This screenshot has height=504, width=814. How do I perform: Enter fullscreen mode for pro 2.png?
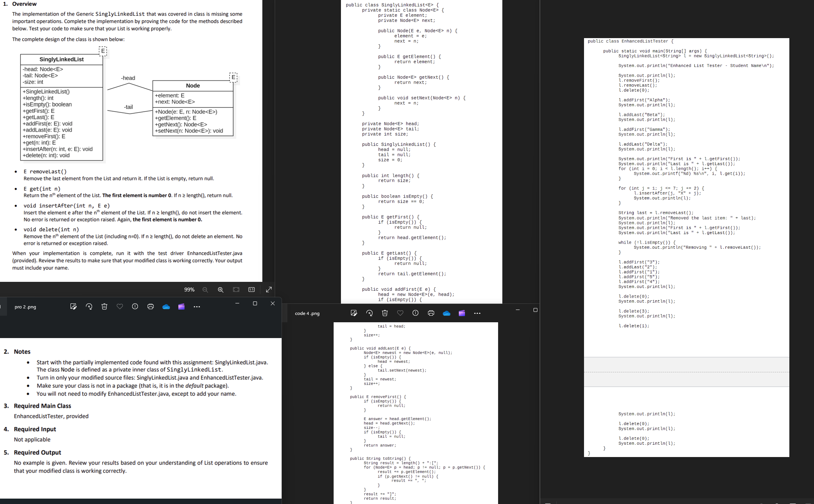click(269, 290)
